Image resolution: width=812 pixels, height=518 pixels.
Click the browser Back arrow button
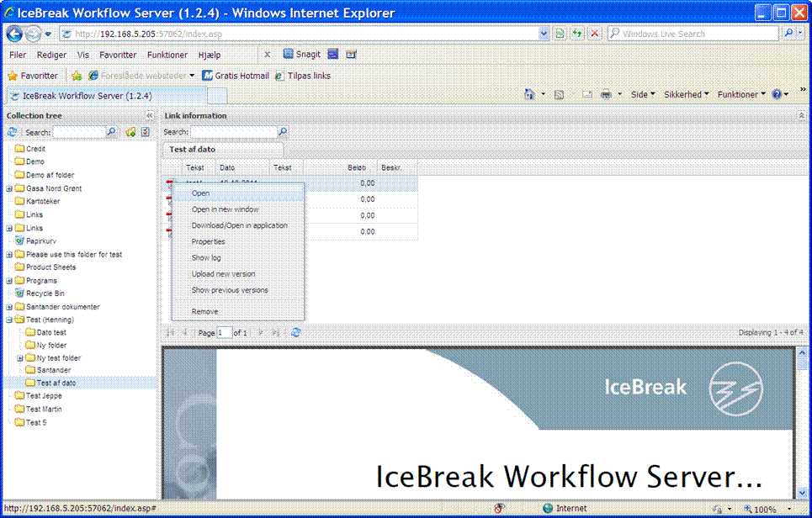(14, 34)
